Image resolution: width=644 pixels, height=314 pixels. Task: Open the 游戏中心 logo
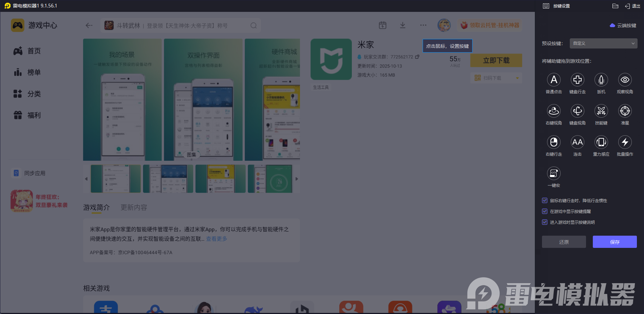[x=18, y=25]
